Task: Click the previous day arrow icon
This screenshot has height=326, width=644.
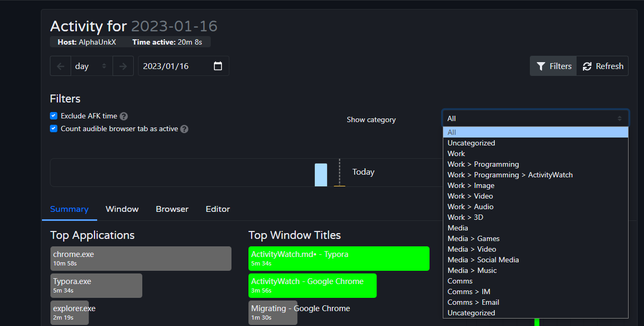Action: pos(60,66)
